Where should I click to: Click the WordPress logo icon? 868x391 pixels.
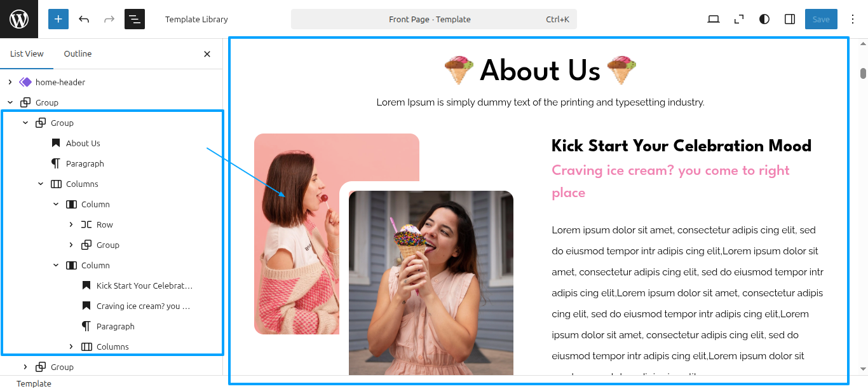(19, 19)
